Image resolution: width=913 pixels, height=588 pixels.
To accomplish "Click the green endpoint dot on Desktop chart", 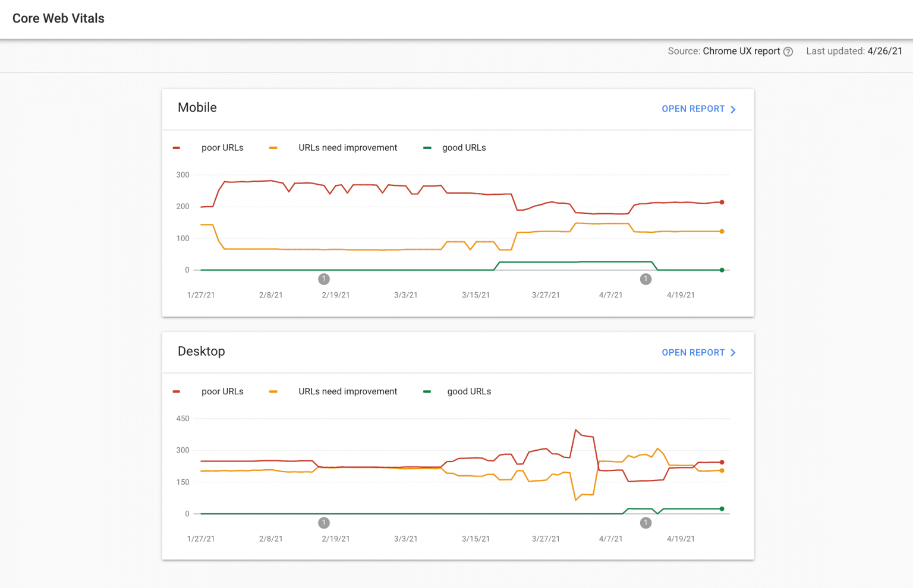I will tap(722, 509).
